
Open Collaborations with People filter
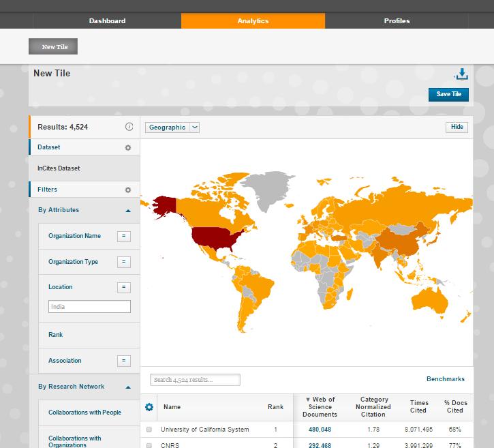coord(84,413)
